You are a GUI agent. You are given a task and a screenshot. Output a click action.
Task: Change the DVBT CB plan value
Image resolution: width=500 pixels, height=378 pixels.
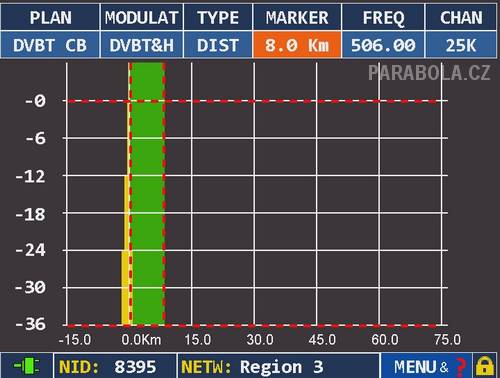click(50, 45)
